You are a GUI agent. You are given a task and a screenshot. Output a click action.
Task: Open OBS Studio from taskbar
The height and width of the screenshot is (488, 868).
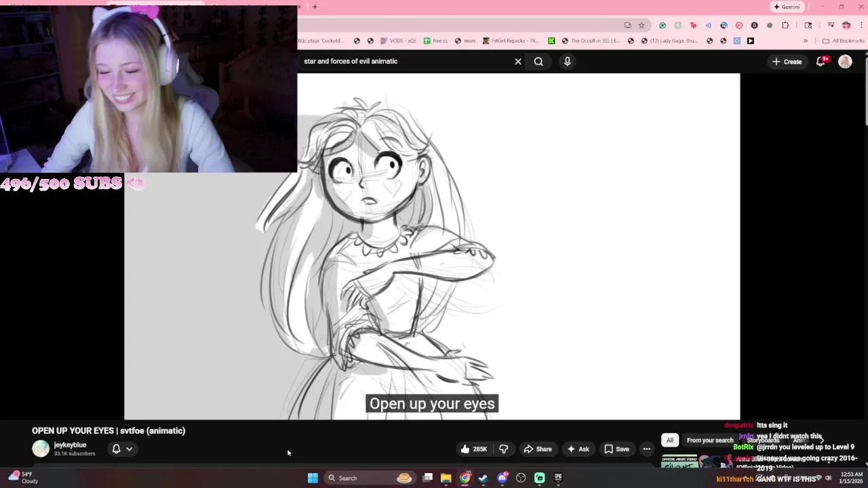(x=521, y=478)
